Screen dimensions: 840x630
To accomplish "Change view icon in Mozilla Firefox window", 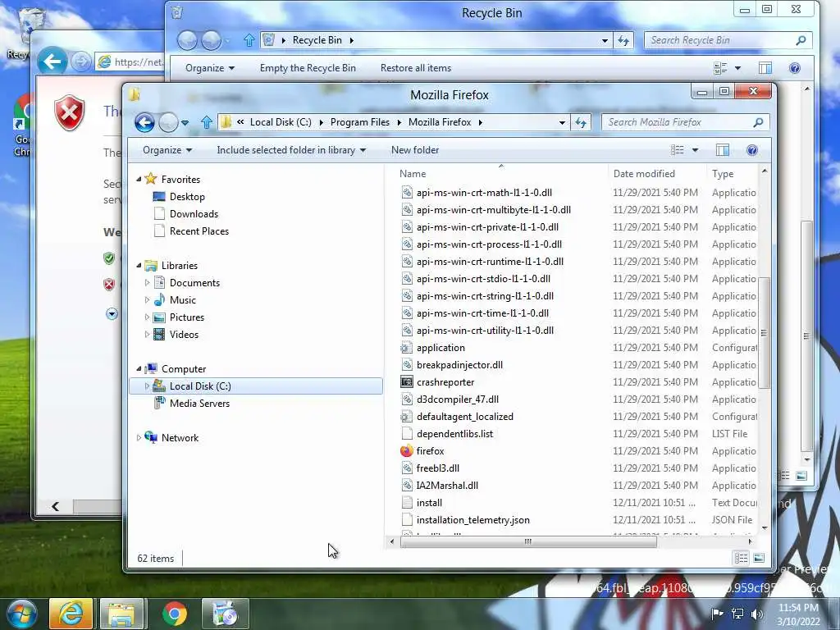I will click(677, 150).
